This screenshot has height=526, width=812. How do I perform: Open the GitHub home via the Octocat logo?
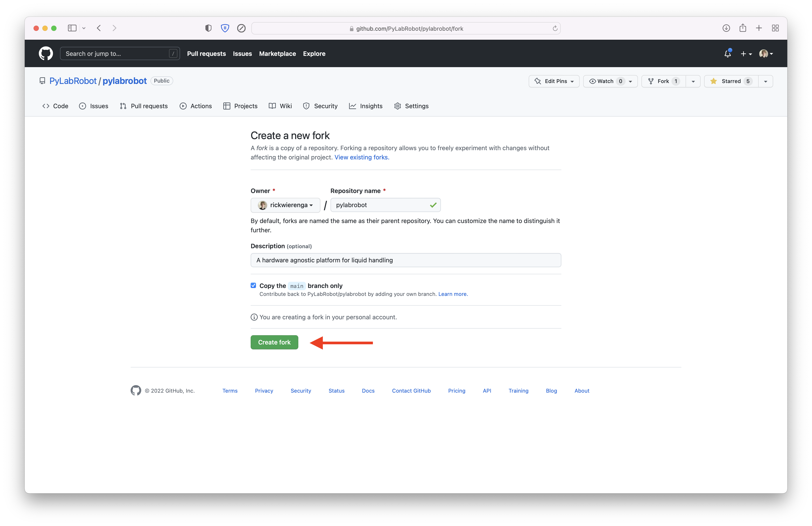(x=46, y=54)
